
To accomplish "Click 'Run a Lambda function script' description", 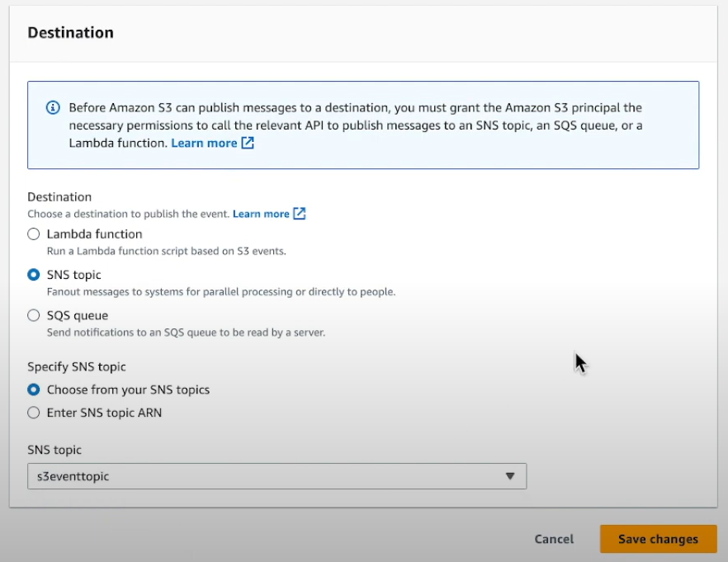I will 166,251.
